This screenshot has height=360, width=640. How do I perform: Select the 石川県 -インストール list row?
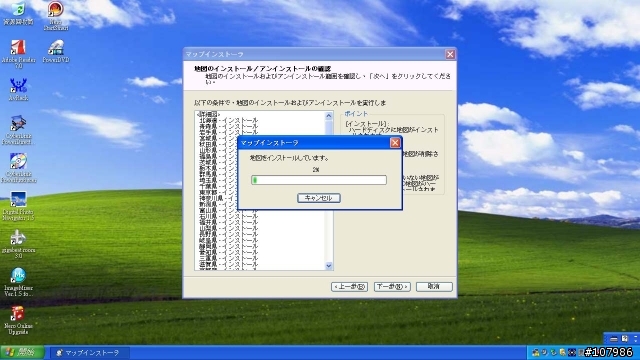[x=229, y=216]
